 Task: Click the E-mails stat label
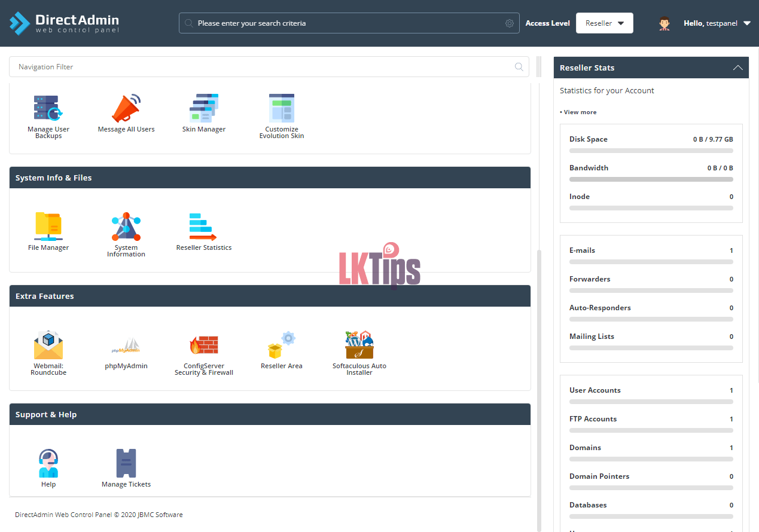tap(582, 250)
